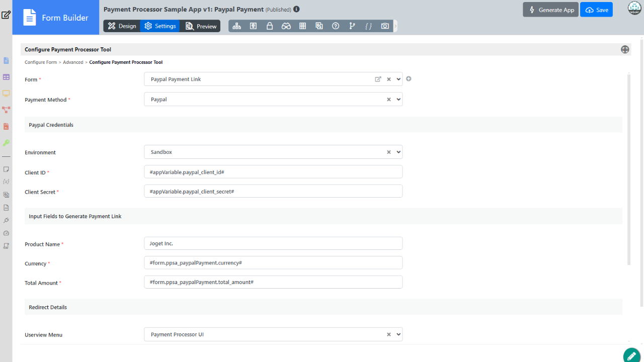Click the Paypal Credentials section header

(324, 125)
